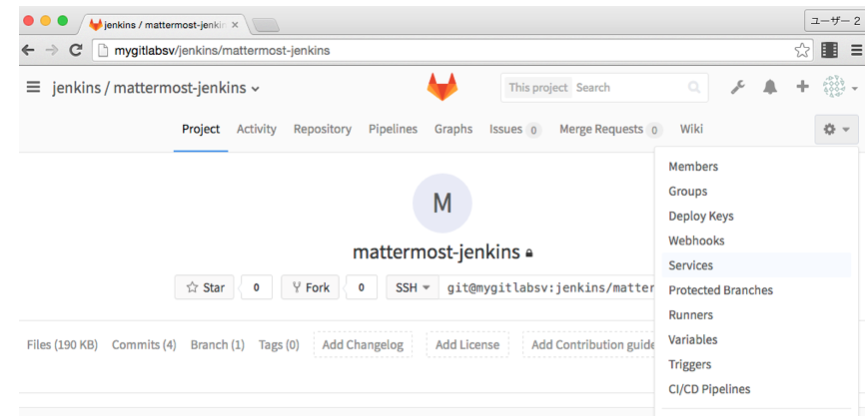Screen dimensions: 866x416
Task: Click the jenkins / mattermost-jenkins breadcrumb
Action: [149, 88]
